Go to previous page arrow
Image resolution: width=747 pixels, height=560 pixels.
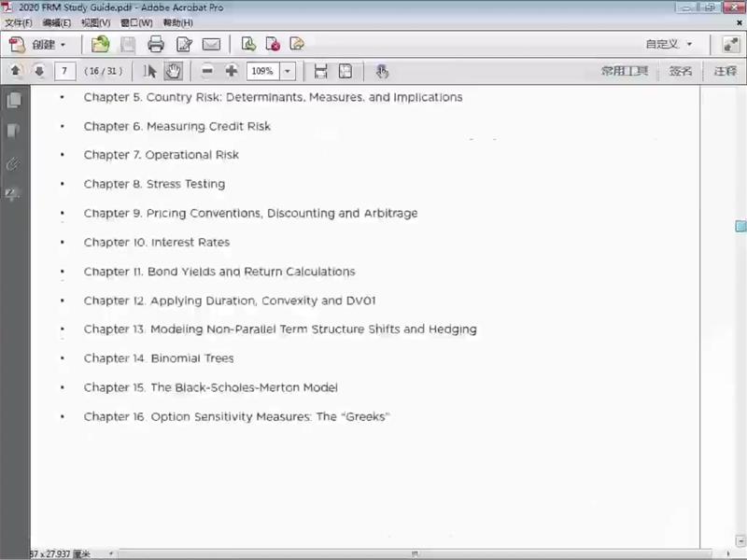(15, 71)
